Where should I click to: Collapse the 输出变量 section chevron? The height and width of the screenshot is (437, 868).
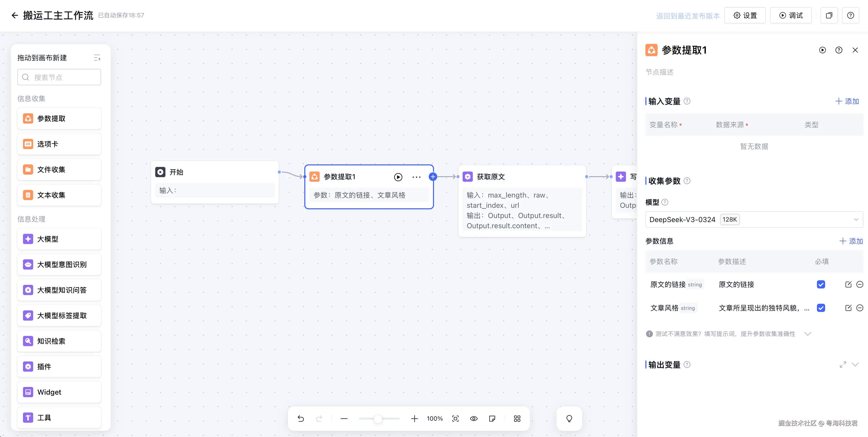click(x=855, y=365)
